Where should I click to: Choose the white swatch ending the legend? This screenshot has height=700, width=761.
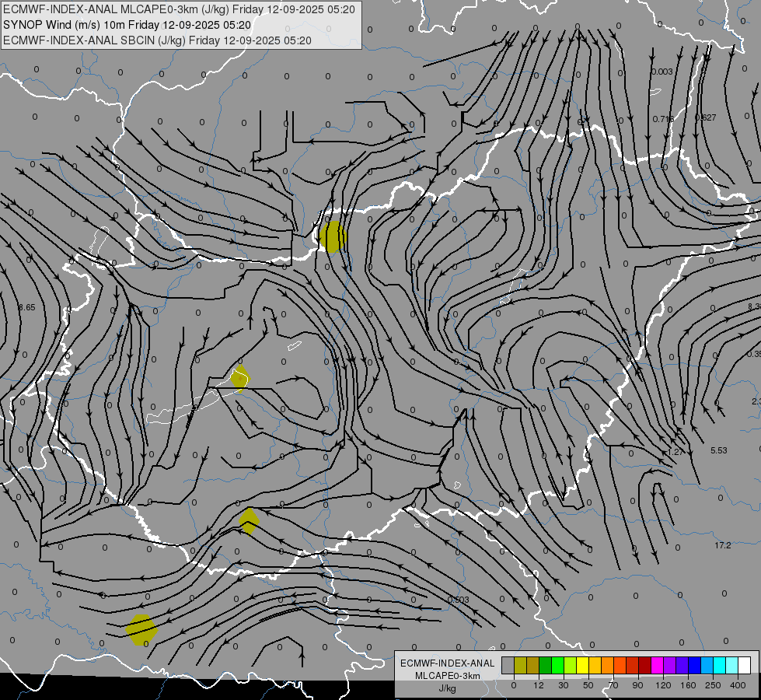(745, 665)
